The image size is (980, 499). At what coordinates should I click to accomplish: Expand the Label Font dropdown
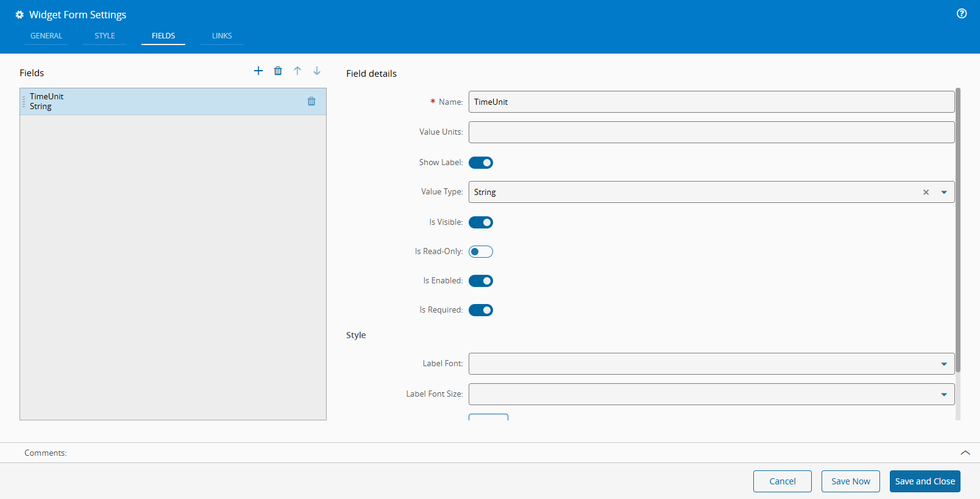944,364
